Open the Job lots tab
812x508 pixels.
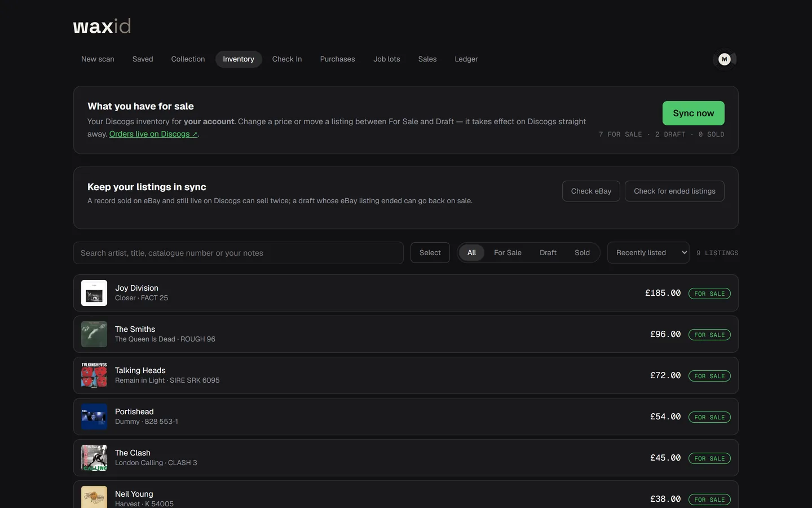[386, 59]
